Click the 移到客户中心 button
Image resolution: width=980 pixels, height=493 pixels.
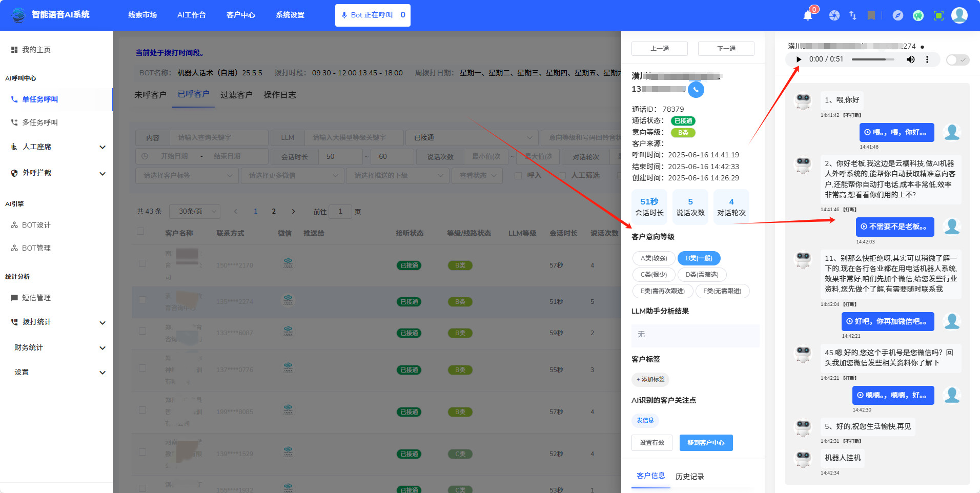pyautogui.click(x=706, y=443)
